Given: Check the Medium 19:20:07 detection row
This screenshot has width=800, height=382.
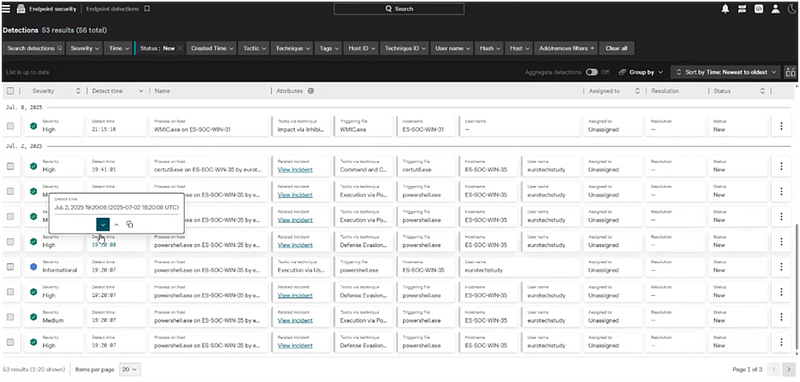Looking at the screenshot, I should tap(10, 317).
